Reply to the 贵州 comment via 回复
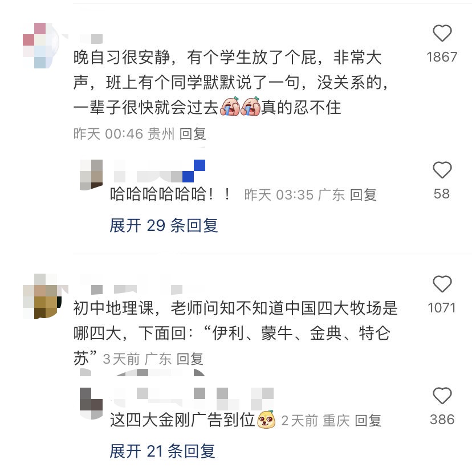Screen dimensions: 472x476 pyautogui.click(x=193, y=134)
